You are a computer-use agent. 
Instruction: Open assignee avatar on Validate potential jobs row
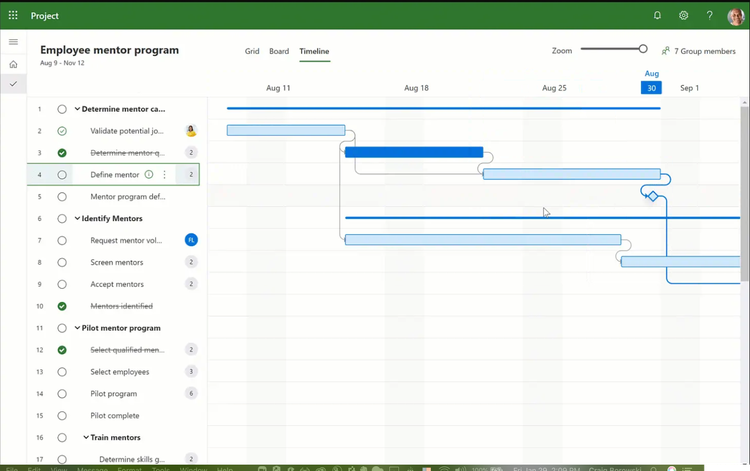[x=191, y=131]
